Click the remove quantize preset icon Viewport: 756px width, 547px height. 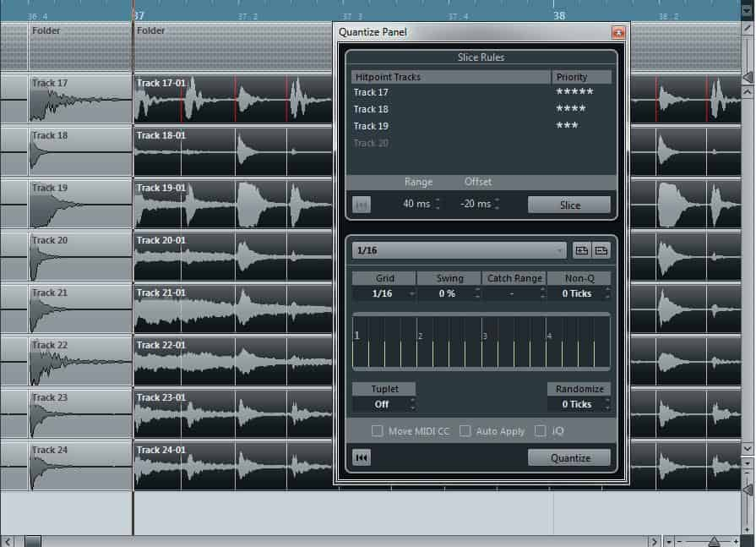point(601,250)
